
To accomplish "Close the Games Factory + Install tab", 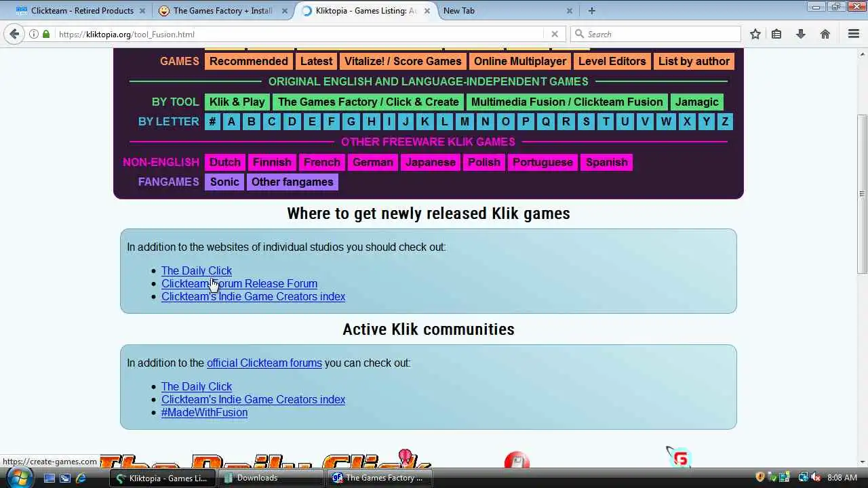I will pos(285,11).
